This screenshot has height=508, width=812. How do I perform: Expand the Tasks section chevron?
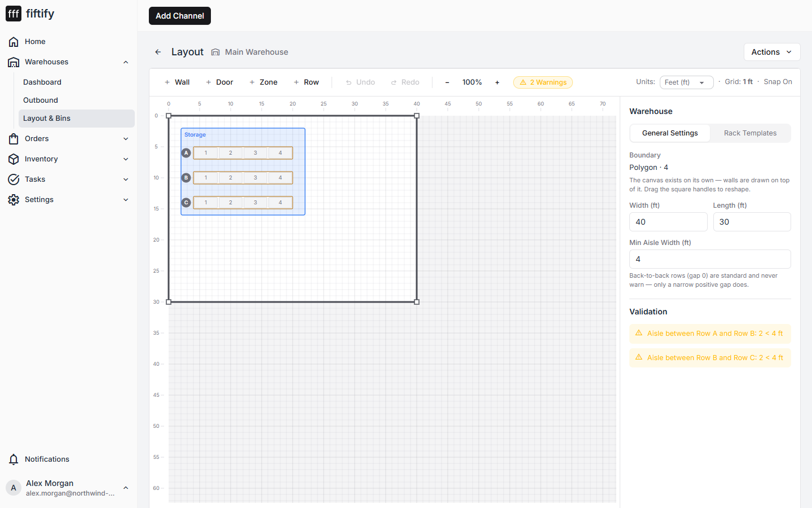click(126, 179)
